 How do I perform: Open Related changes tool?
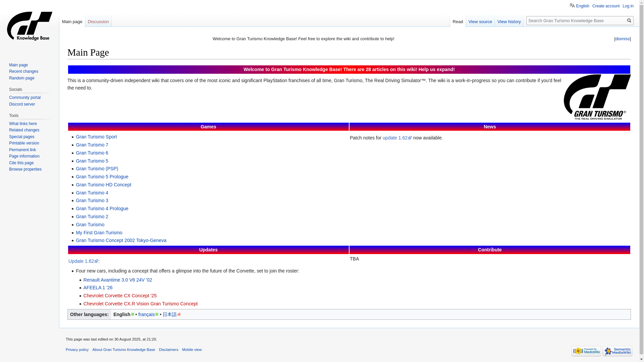[24, 130]
